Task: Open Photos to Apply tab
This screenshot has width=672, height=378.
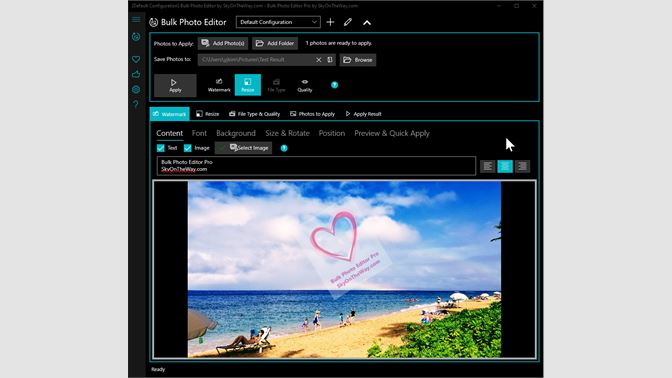Action: click(312, 114)
